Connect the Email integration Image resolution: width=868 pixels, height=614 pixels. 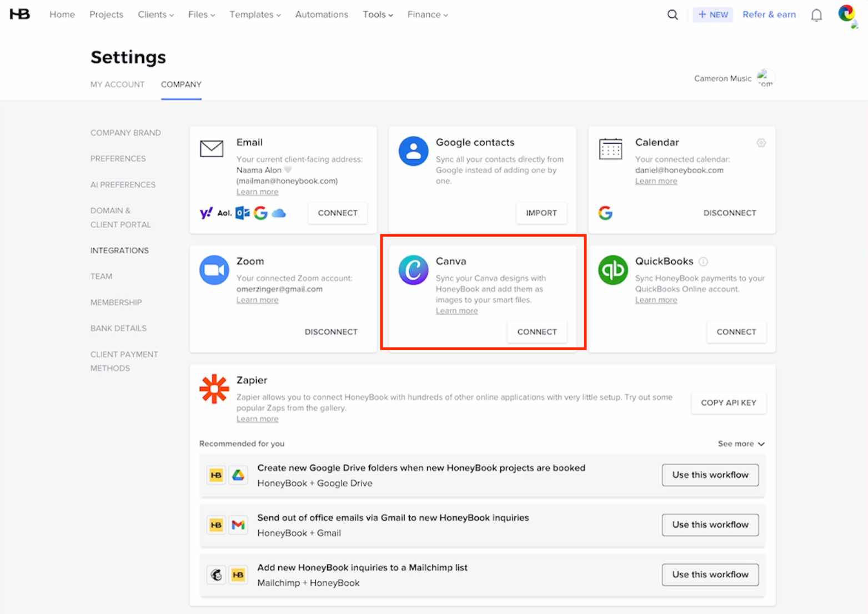point(338,213)
